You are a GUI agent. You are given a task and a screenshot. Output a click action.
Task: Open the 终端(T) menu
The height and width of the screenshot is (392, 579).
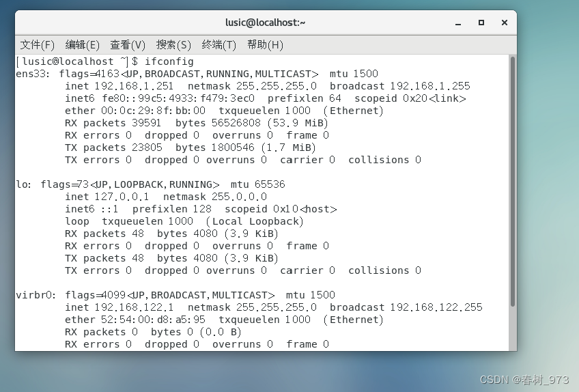point(219,45)
